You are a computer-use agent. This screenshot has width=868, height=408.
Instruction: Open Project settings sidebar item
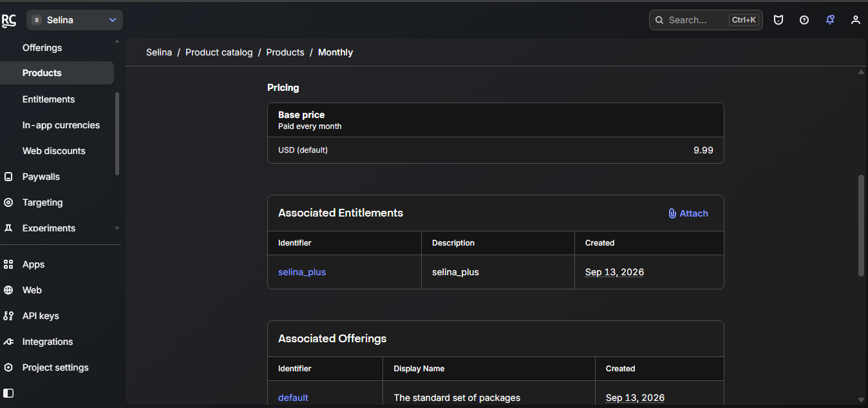coord(55,367)
